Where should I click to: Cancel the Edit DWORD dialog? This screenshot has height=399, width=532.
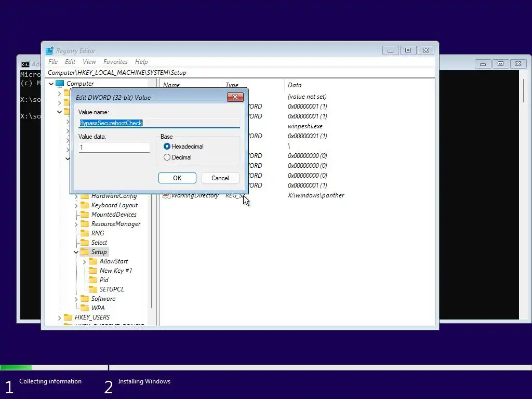coord(220,178)
